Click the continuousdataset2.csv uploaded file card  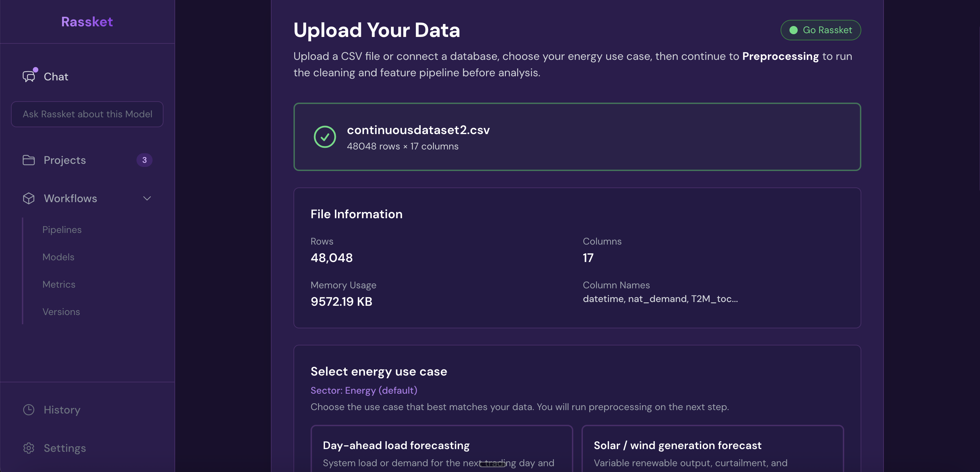pyautogui.click(x=577, y=137)
